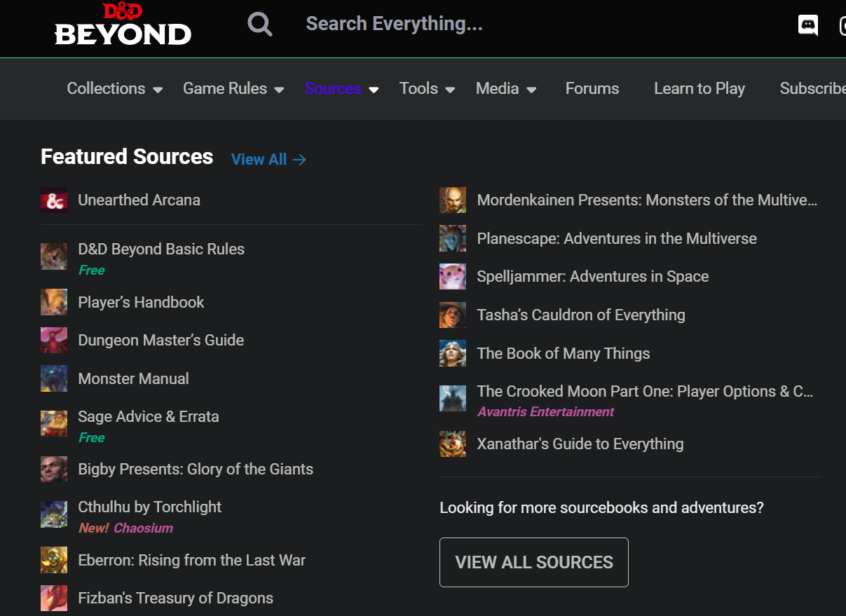Open Player's Handbook link
This screenshot has height=616, width=846.
pos(141,302)
